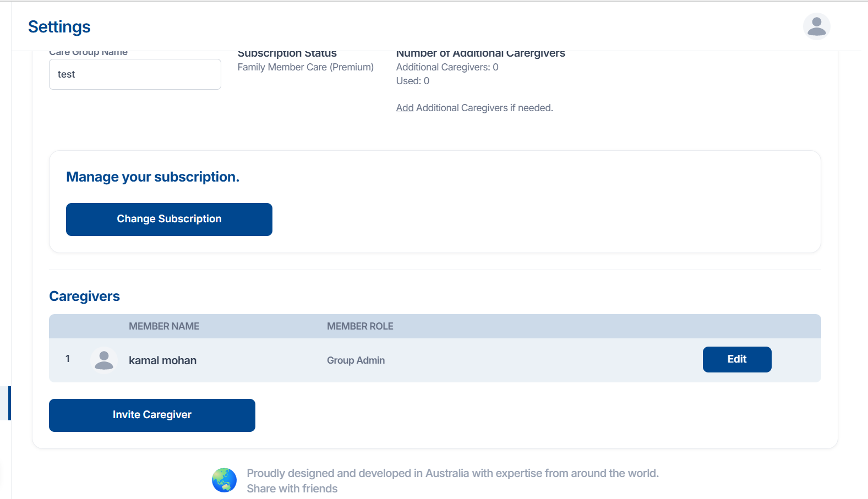868x499 pixels.
Task: Open the user profile avatar menu
Action: (816, 26)
